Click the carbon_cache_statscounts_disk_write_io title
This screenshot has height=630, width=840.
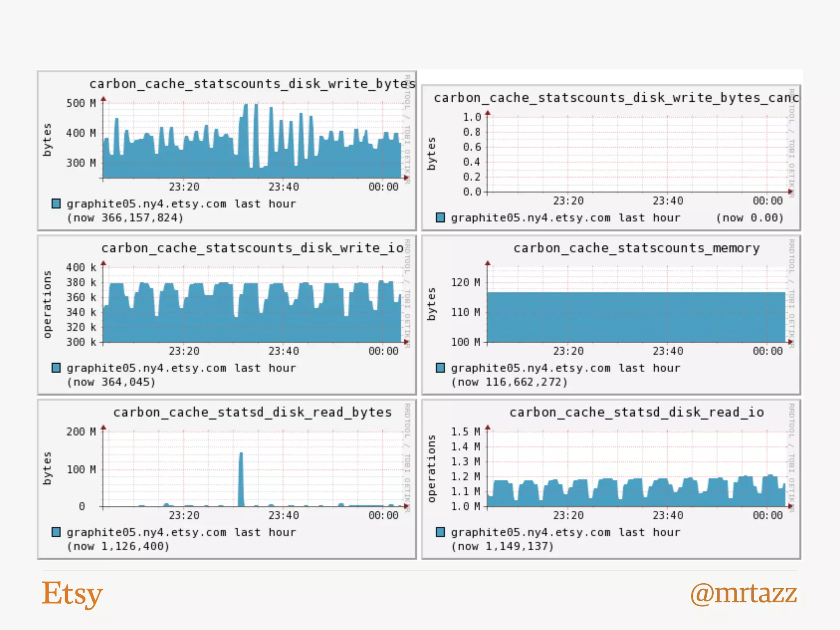[252, 248]
